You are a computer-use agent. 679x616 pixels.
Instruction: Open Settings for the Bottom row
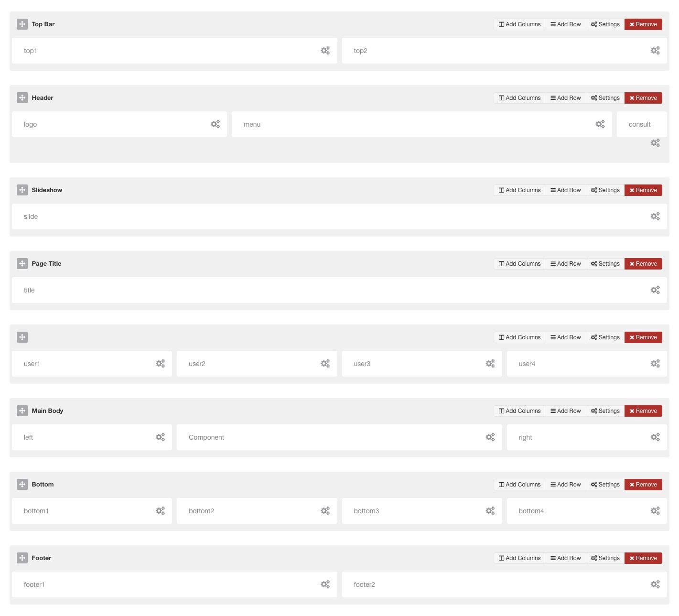(605, 485)
